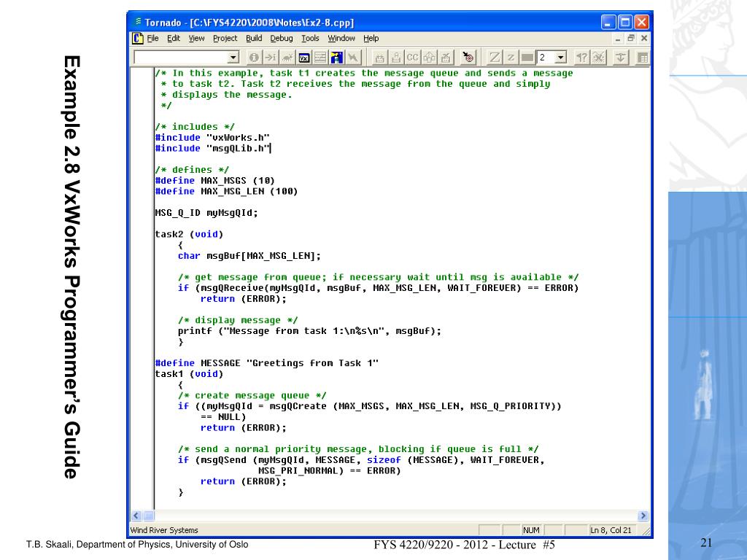
Task: Click the blue and yellow figure toolbar icon
Action: (337, 58)
